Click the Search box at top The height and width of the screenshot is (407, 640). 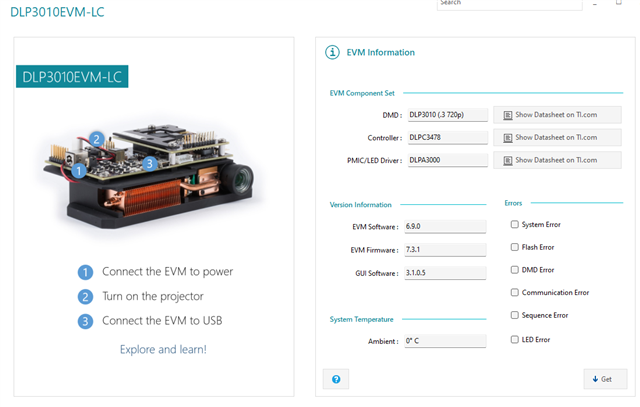(509, 4)
